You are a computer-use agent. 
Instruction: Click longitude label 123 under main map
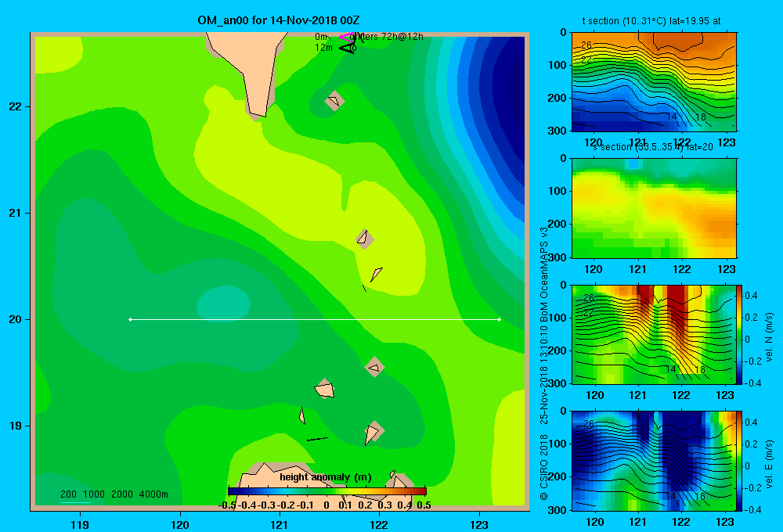[x=479, y=524]
